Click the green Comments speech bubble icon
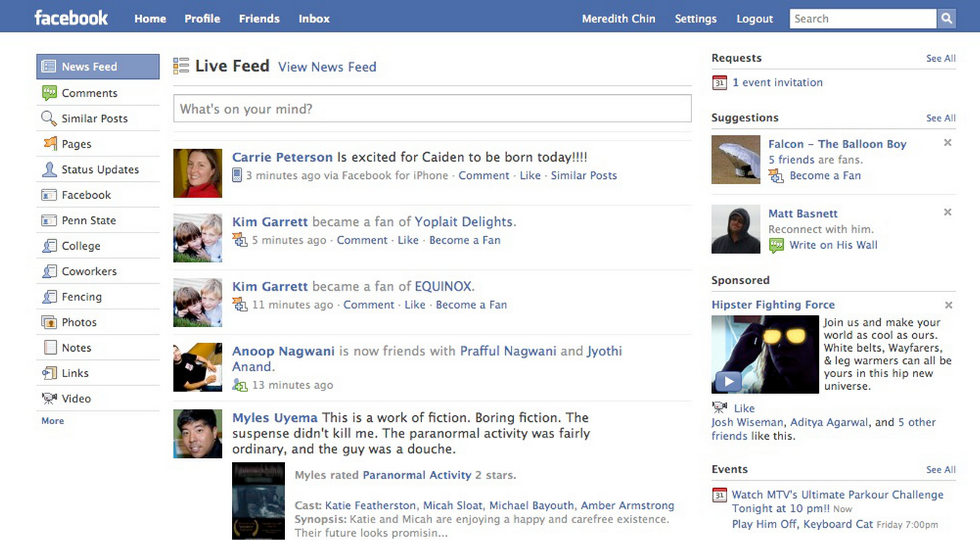The height and width of the screenshot is (559, 980). pos(49,92)
